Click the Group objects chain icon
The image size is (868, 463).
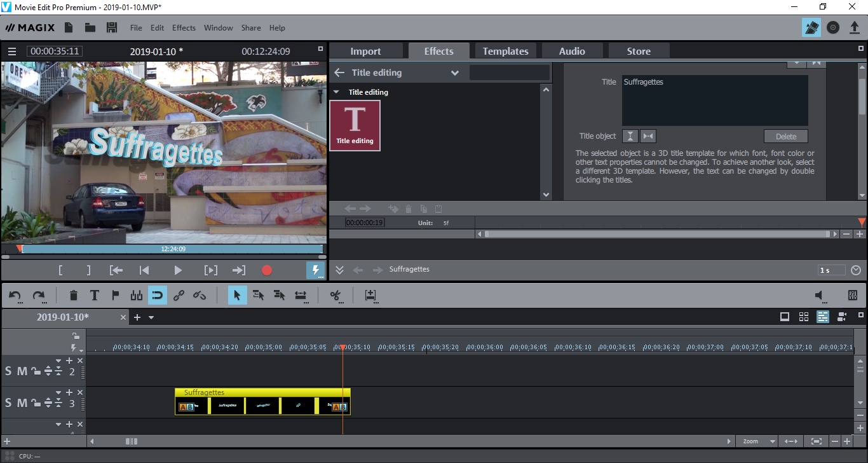pyautogui.click(x=179, y=295)
